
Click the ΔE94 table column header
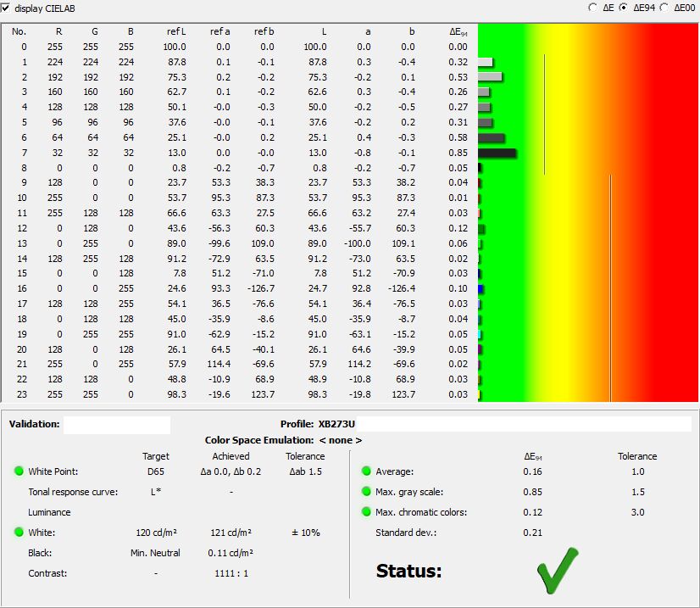[x=458, y=31]
